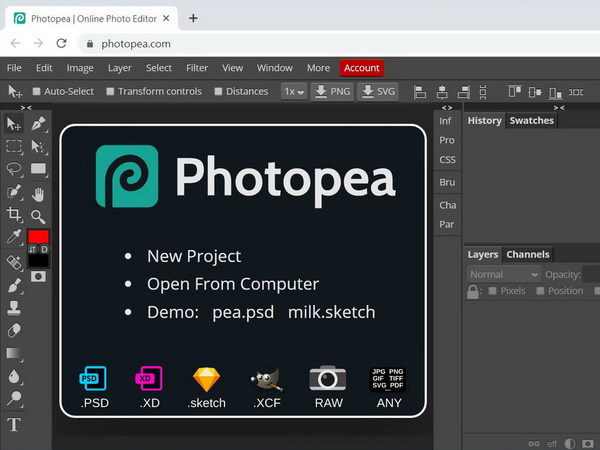Image resolution: width=600 pixels, height=450 pixels.
Task: Enable the Auto-Select checkbox
Action: (x=36, y=91)
